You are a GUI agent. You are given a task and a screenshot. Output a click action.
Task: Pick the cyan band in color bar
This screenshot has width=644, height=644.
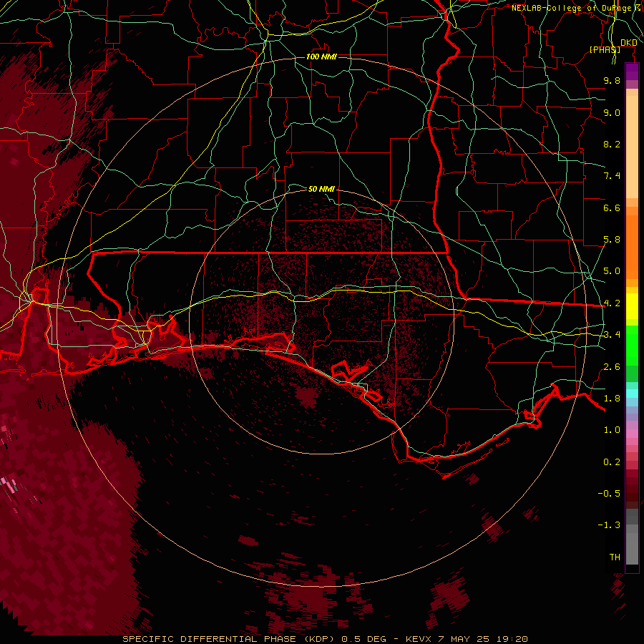[x=632, y=394]
